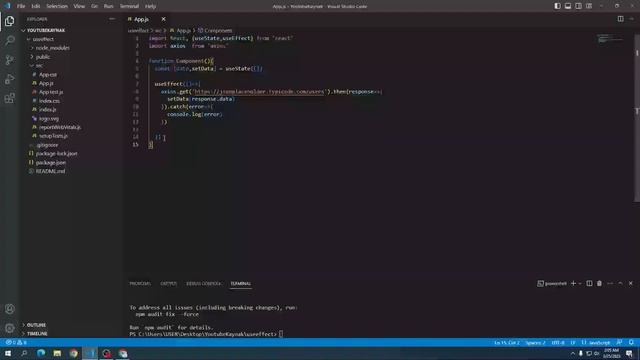Click the Windows Start button
The image size is (640, 360).
(8, 353)
